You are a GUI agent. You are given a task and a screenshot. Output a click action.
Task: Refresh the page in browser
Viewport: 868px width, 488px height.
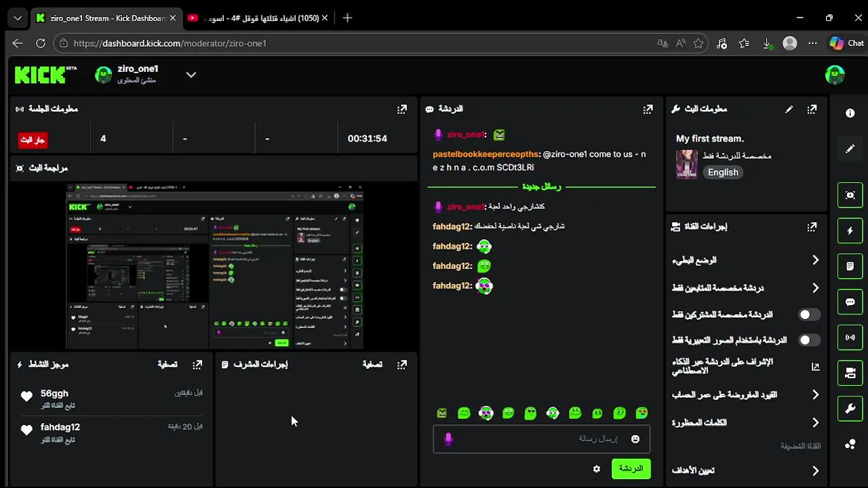click(x=41, y=43)
